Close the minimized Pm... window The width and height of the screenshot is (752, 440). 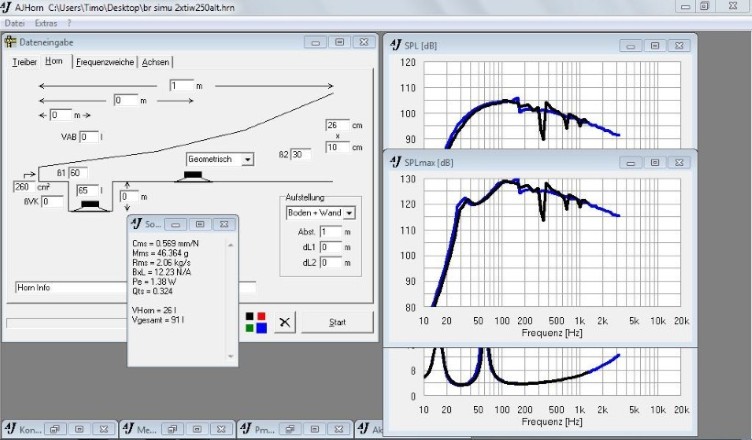tap(339, 429)
